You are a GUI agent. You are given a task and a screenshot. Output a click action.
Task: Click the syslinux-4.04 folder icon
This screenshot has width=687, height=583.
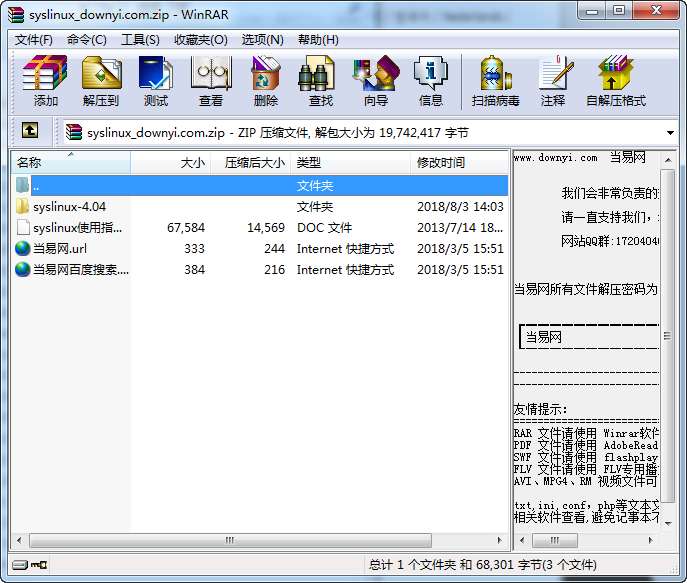coord(22,206)
